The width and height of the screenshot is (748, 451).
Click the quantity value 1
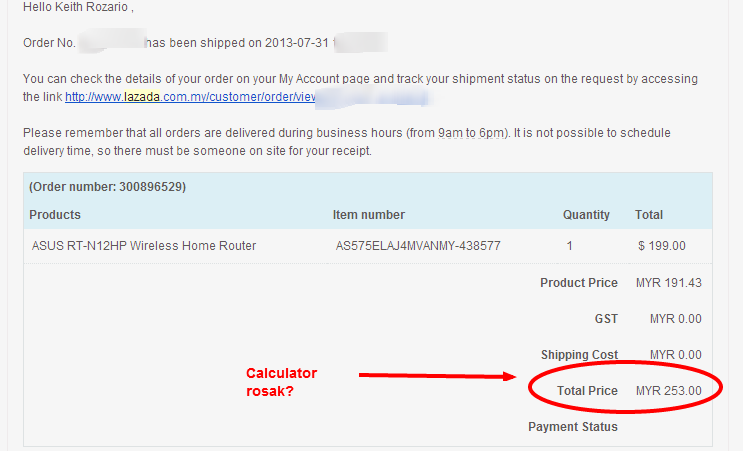coord(570,246)
